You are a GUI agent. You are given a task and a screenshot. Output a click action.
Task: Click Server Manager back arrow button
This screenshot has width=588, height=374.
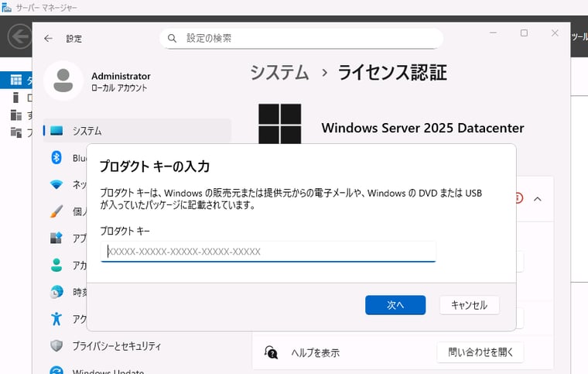(19, 36)
